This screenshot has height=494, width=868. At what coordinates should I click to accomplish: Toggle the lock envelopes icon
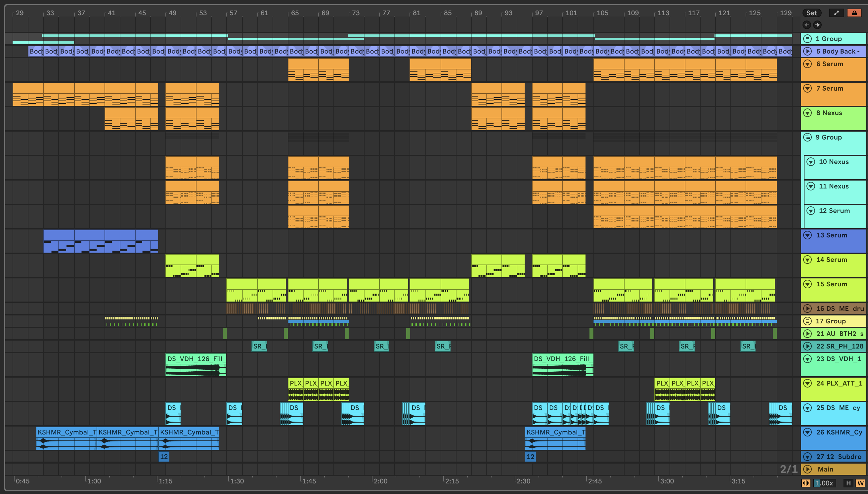854,13
